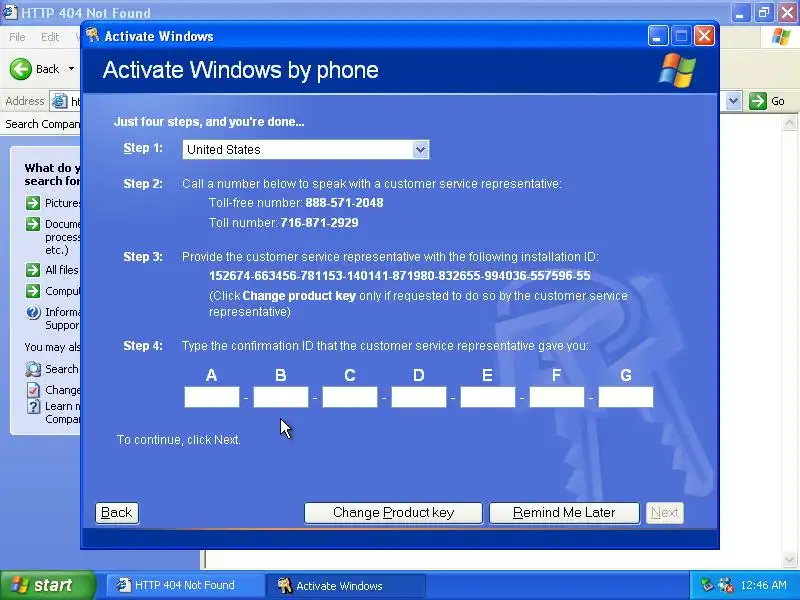Click the grayed Next button
This screenshot has width=800, height=600.
click(665, 513)
